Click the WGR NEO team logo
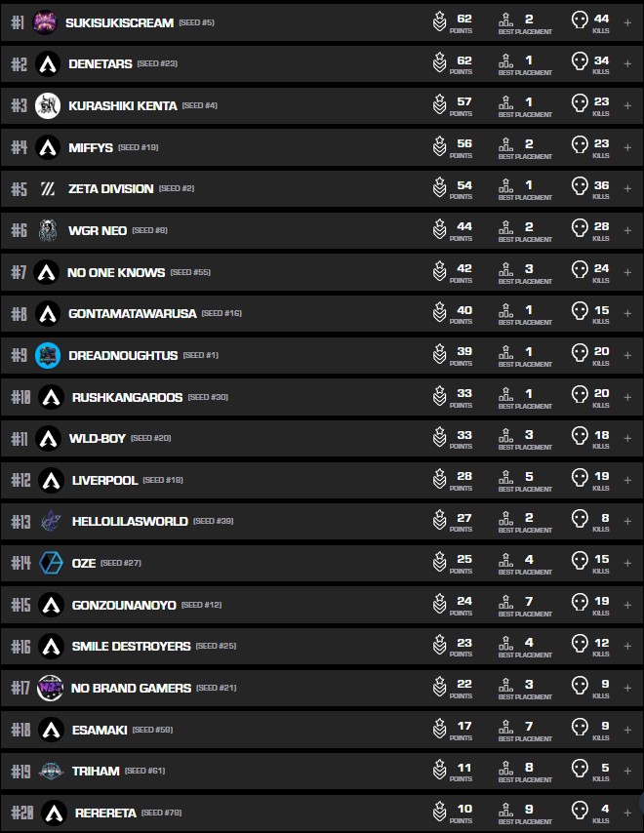 (x=48, y=230)
